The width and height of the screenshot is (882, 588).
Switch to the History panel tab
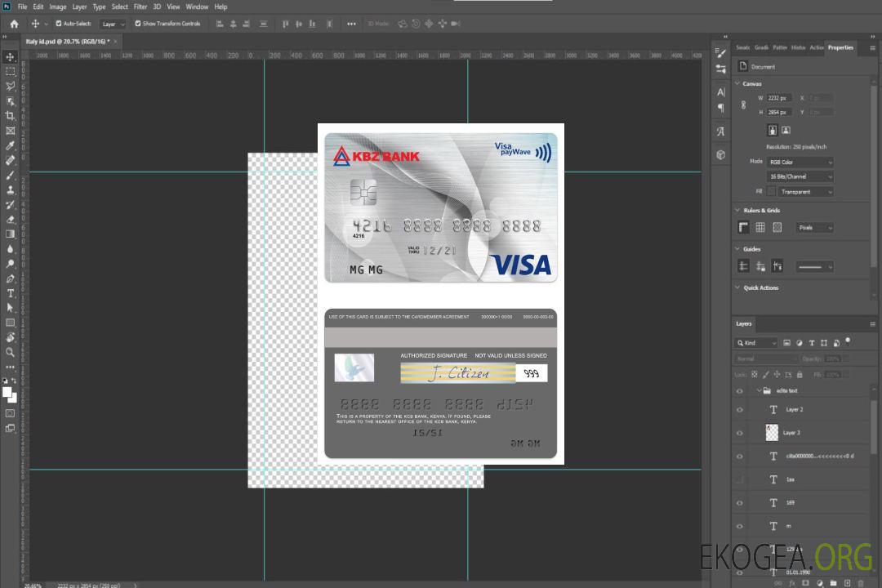pyautogui.click(x=798, y=47)
